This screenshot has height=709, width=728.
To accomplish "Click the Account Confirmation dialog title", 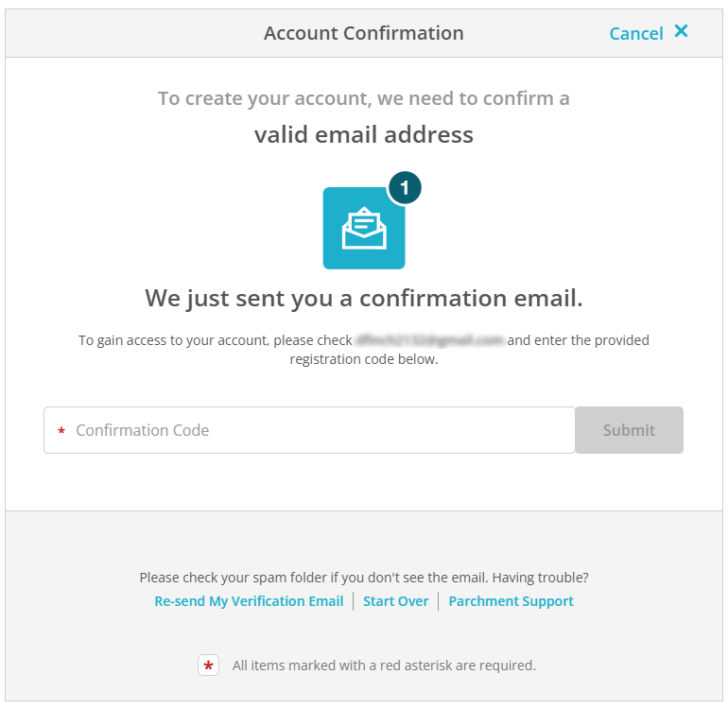I will pyautogui.click(x=364, y=33).
